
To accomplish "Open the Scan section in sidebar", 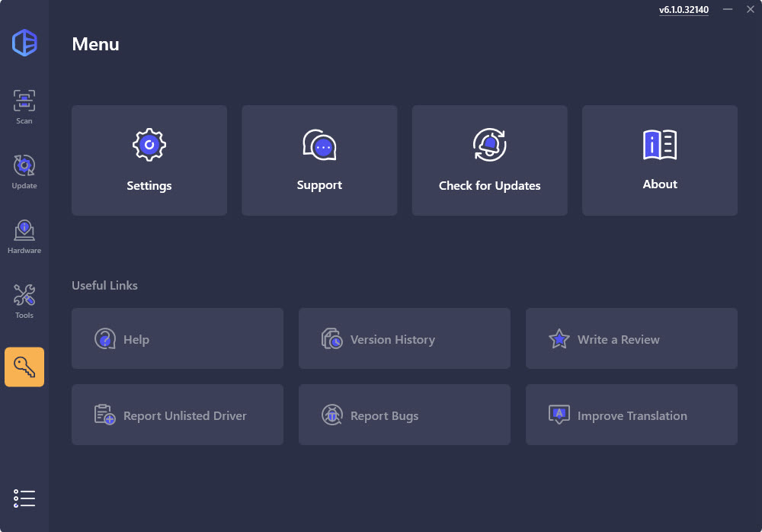I will point(24,107).
